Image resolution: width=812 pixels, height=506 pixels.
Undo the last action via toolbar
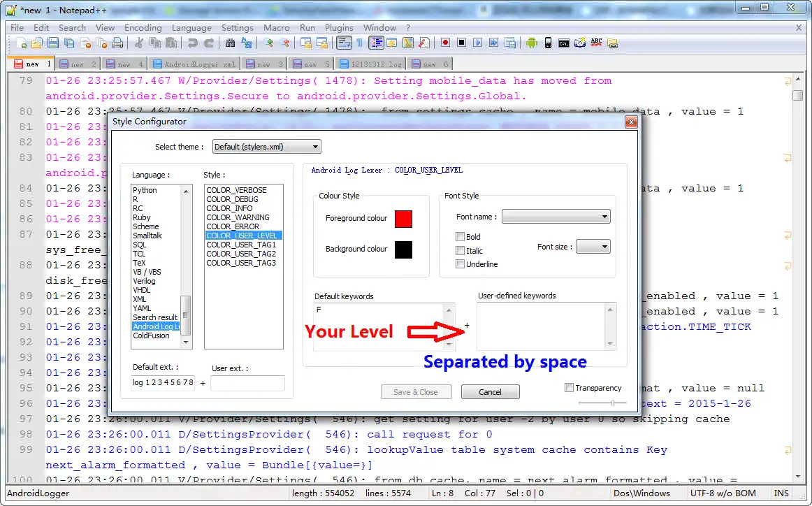193,43
